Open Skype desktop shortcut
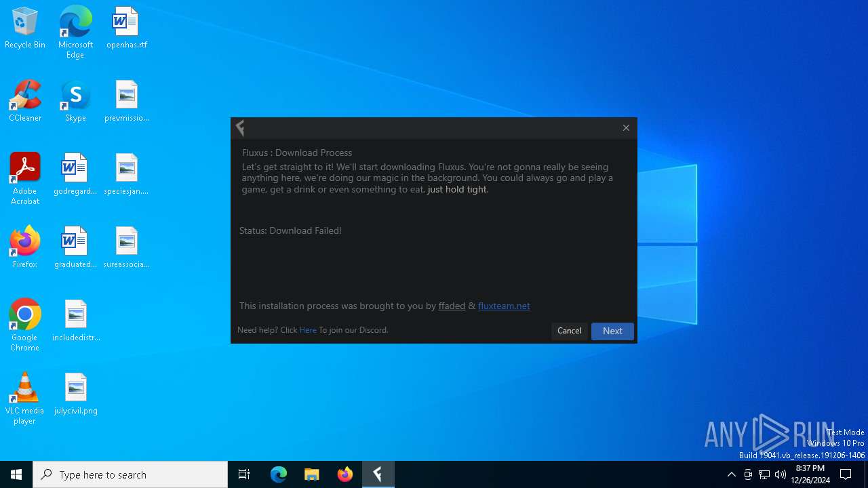Screen dimensions: 868x488 tap(75, 101)
